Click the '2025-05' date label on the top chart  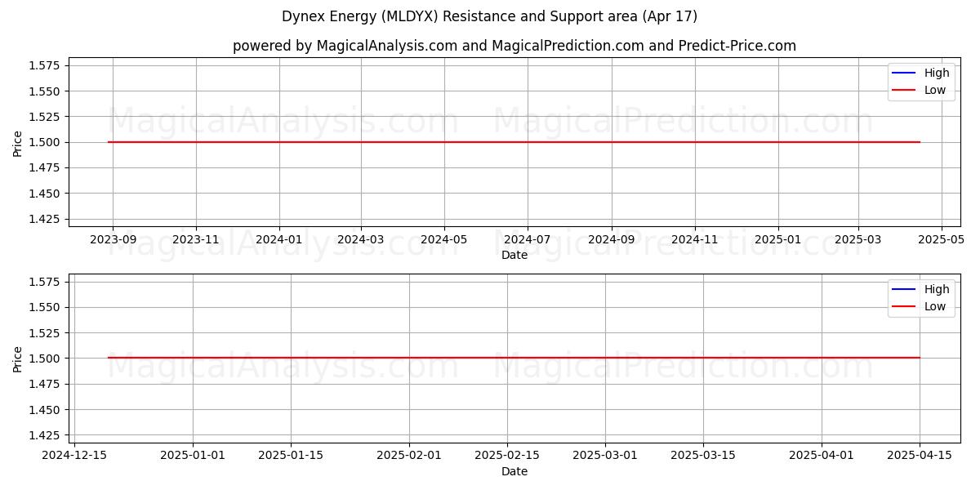point(942,239)
